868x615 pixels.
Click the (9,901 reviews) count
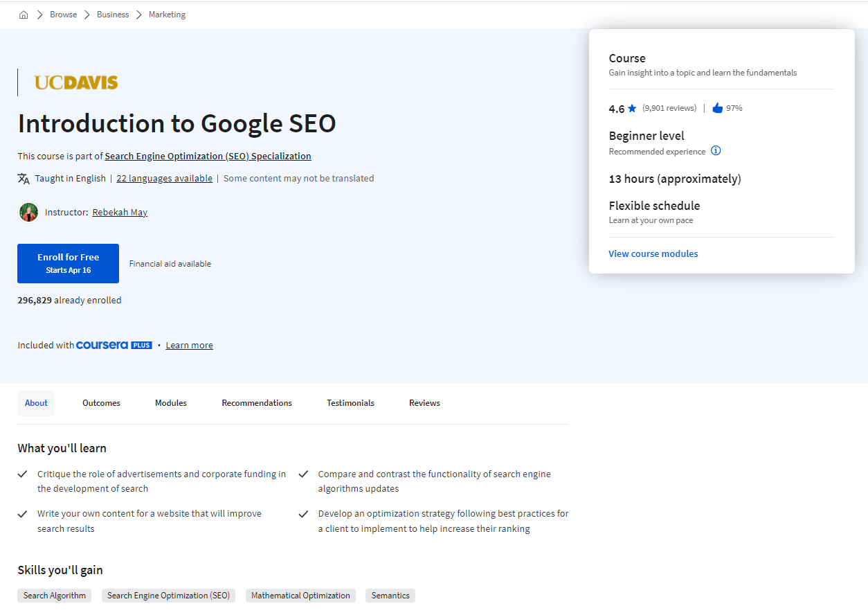pos(669,108)
